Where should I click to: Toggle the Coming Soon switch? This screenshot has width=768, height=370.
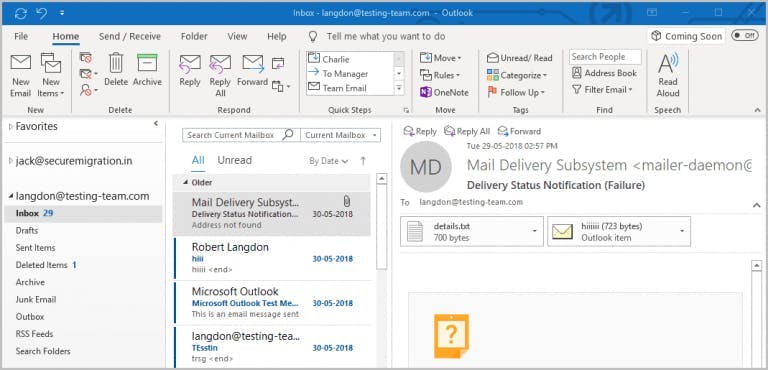tap(744, 35)
